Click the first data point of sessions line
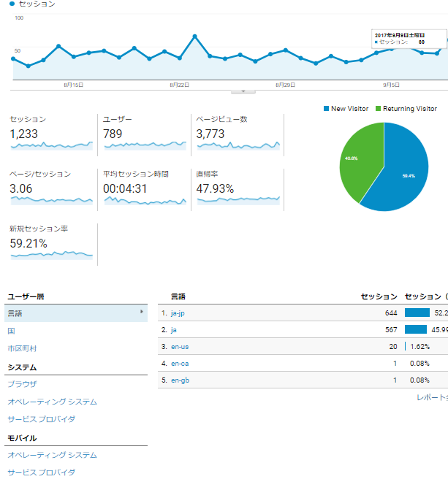This screenshot has height=479, width=448. click(13, 58)
